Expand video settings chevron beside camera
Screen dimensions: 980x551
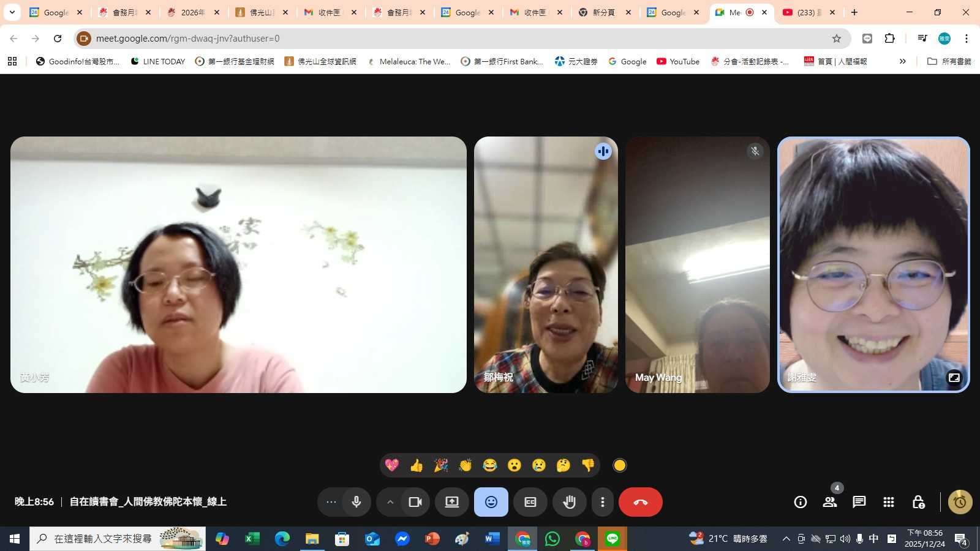tap(390, 502)
